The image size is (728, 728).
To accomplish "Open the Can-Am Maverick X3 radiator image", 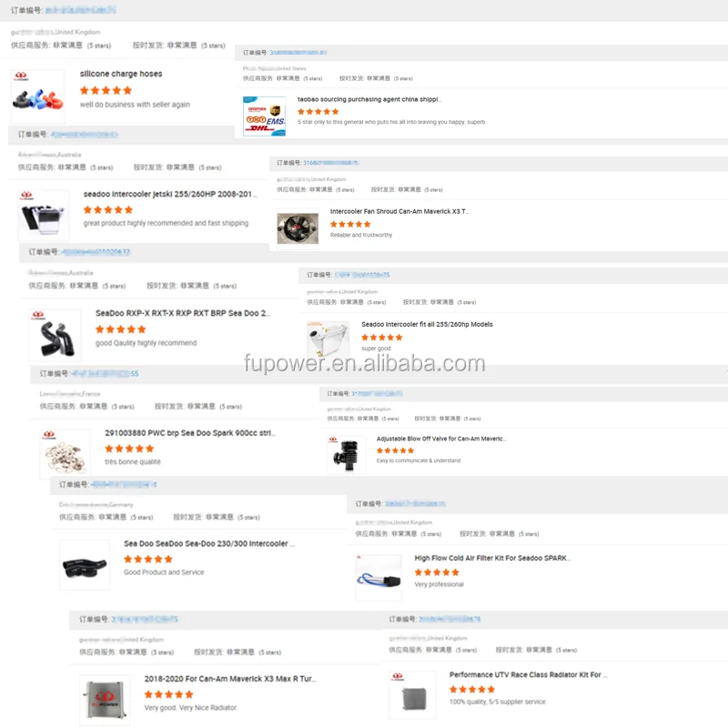I will [105, 700].
